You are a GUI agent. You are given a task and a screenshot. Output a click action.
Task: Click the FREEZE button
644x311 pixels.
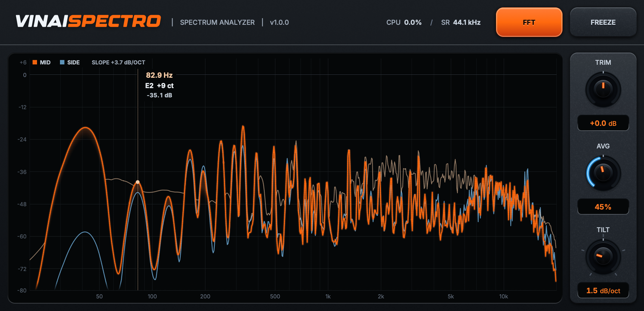click(x=603, y=22)
